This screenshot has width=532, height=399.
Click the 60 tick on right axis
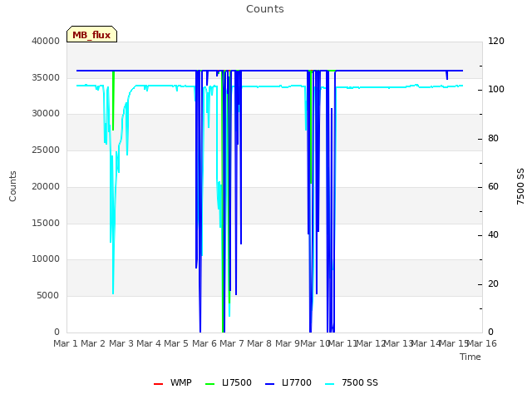click(493, 186)
